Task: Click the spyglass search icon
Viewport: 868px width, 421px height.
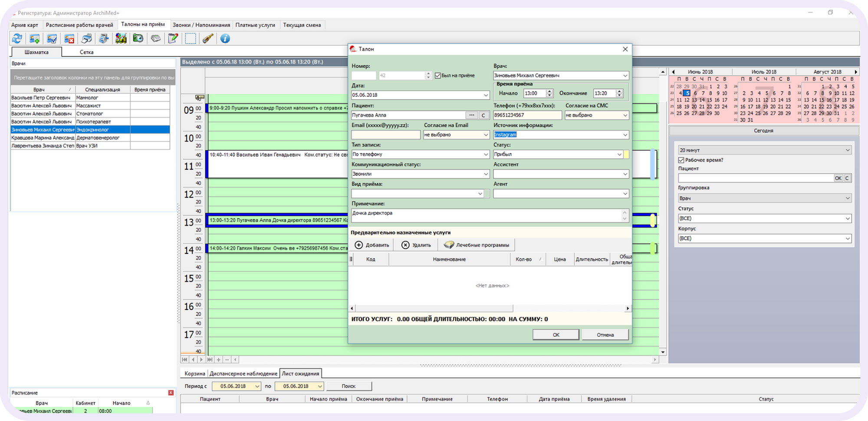Action: tap(208, 39)
